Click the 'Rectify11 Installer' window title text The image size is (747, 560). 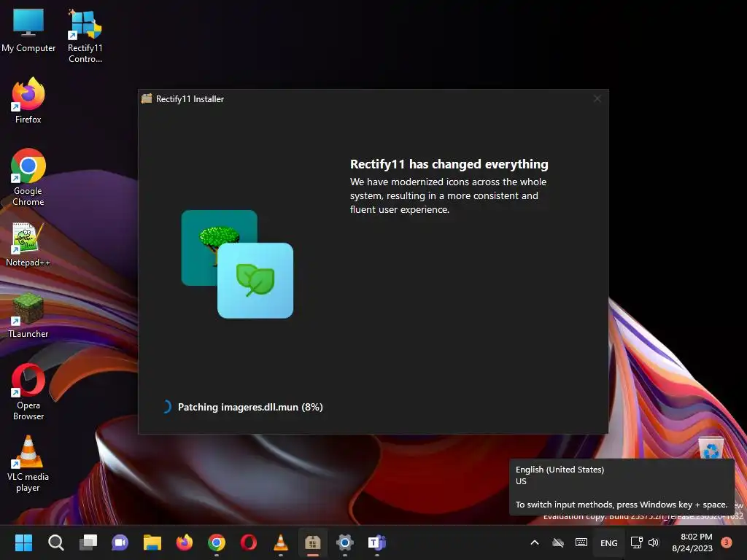coord(190,99)
